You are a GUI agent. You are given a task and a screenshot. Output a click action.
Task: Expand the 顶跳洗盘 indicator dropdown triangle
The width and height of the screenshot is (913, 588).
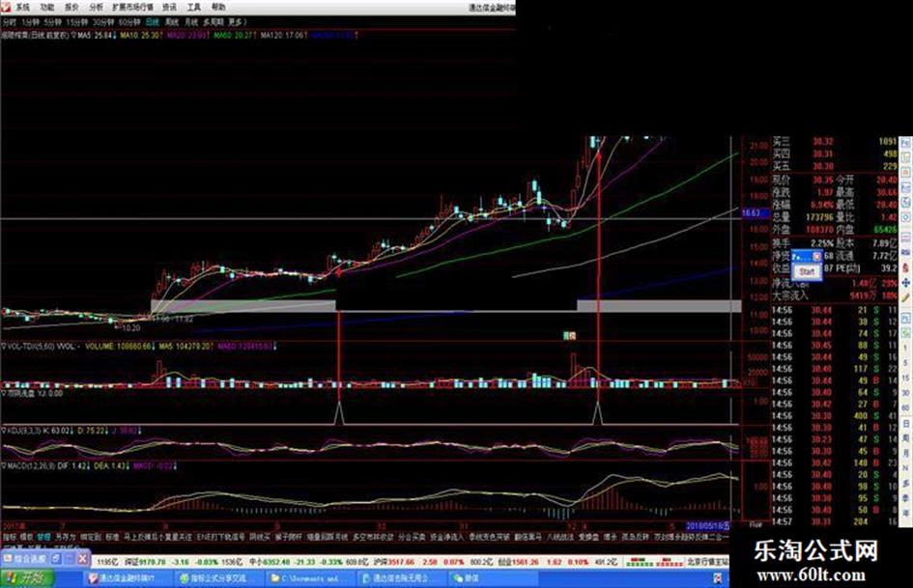(x=4, y=394)
